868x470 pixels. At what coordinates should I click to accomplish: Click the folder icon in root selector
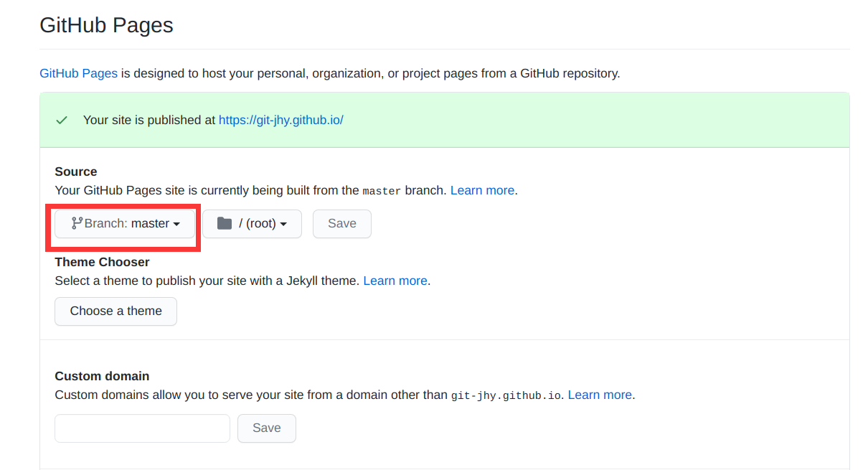(225, 223)
